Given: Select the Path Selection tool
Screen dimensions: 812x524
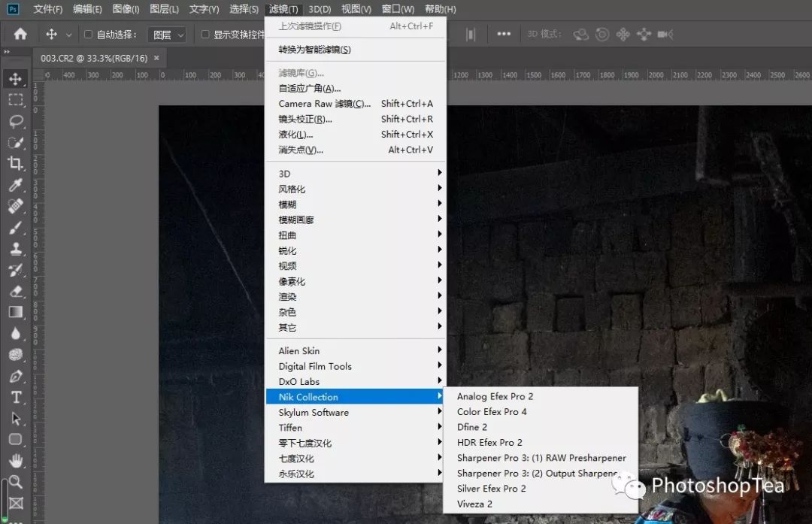Looking at the screenshot, I should tap(16, 418).
